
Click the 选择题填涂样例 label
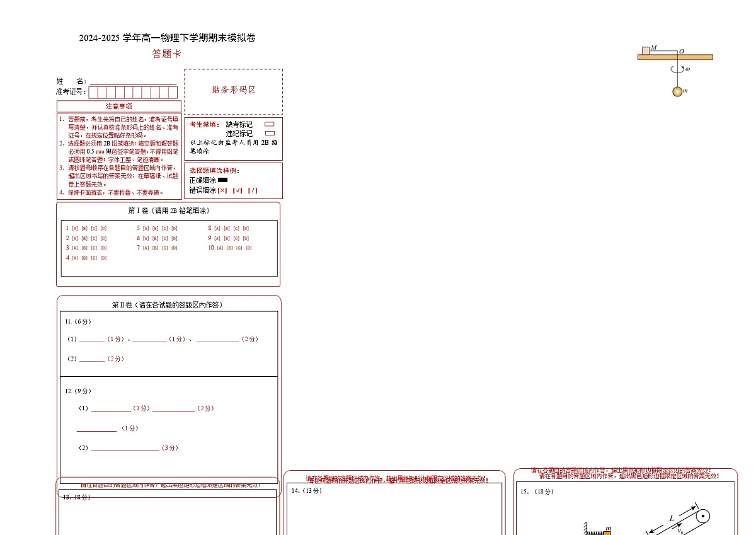coord(215,171)
